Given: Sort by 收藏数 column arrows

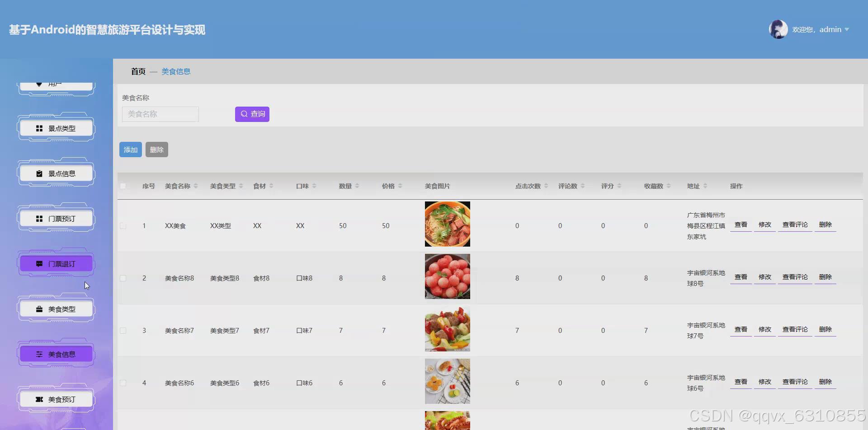Looking at the screenshot, I should coord(669,186).
